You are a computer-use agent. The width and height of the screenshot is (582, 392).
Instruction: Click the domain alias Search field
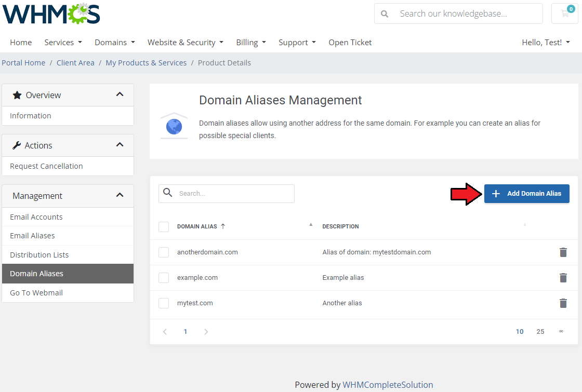point(227,194)
